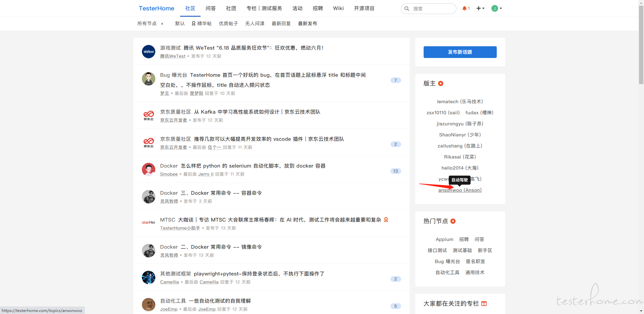Open the playwright+pytest post
This screenshot has width=644, height=314.
point(259,274)
